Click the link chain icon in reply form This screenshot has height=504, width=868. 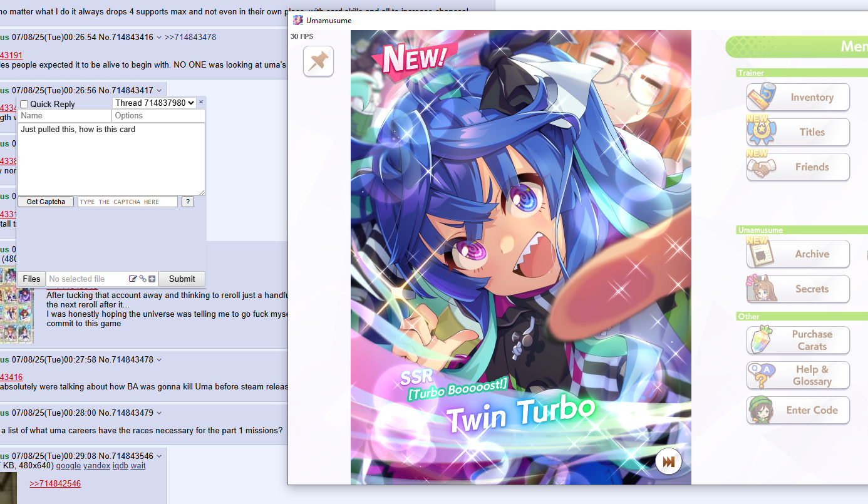142,279
